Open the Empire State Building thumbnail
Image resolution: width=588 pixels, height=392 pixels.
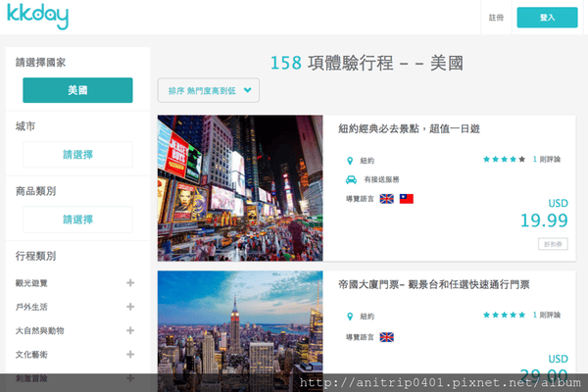[x=240, y=331]
